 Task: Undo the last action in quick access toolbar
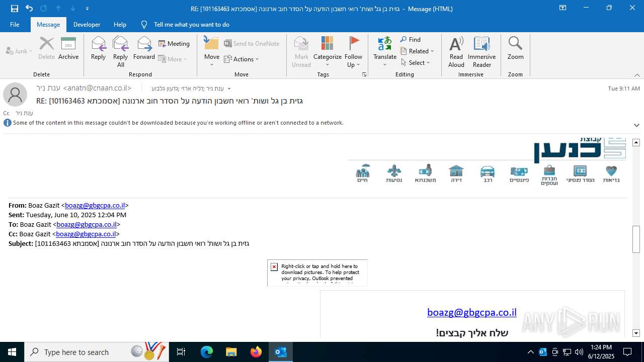point(29,9)
